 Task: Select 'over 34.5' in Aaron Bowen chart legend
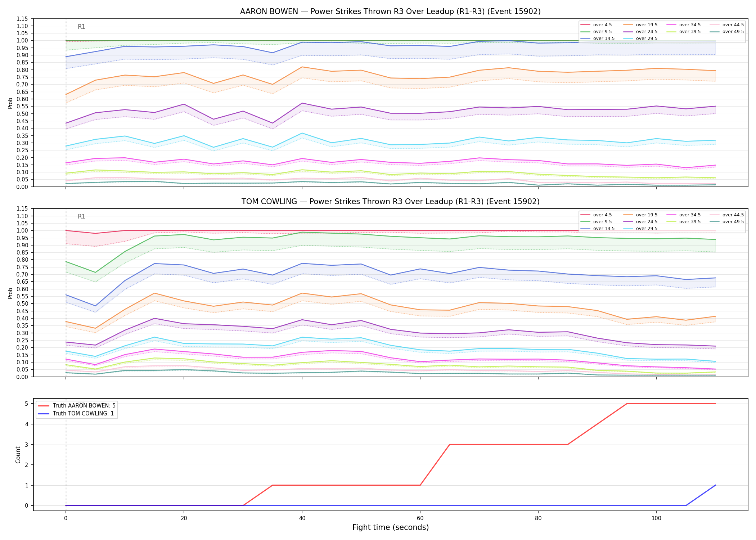click(684, 25)
